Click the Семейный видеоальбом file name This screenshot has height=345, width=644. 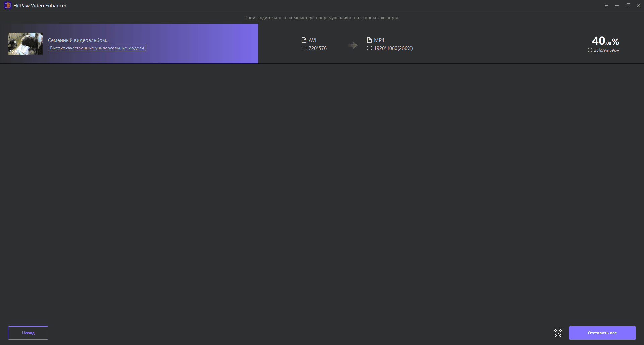(78, 40)
